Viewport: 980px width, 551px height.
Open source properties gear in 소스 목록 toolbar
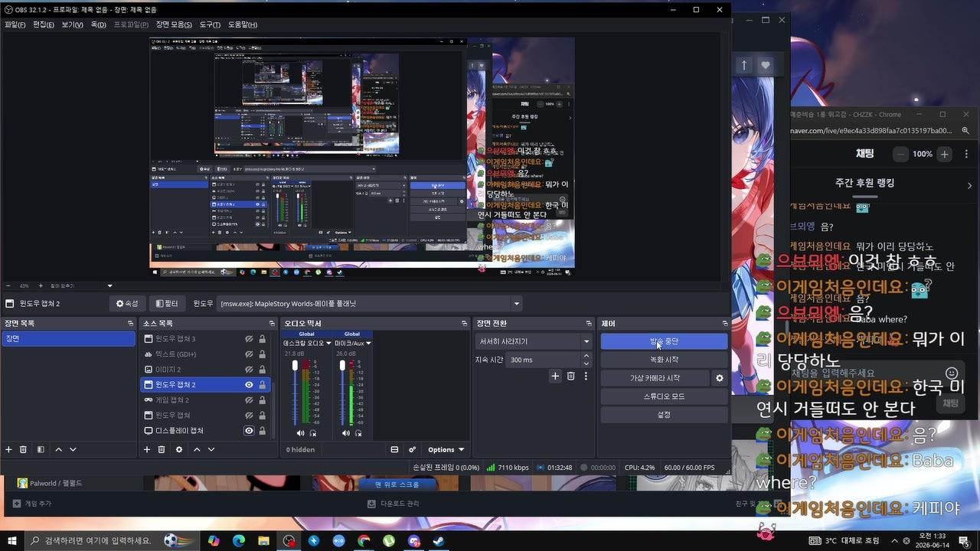tap(179, 449)
